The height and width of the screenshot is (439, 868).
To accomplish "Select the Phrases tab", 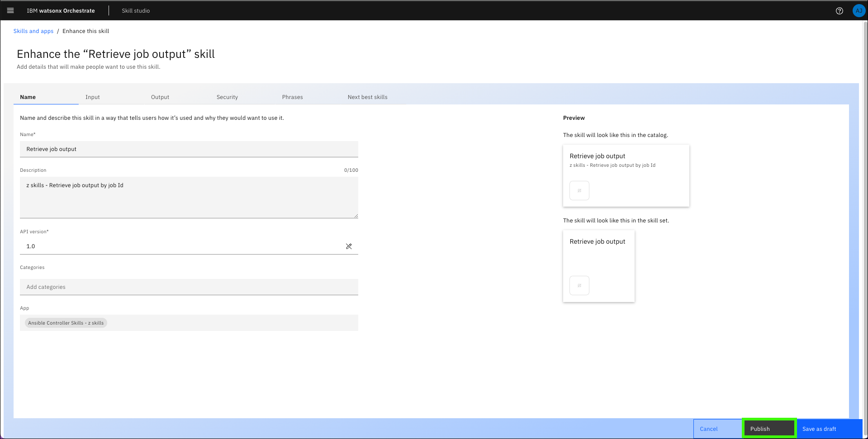I will pyautogui.click(x=292, y=97).
